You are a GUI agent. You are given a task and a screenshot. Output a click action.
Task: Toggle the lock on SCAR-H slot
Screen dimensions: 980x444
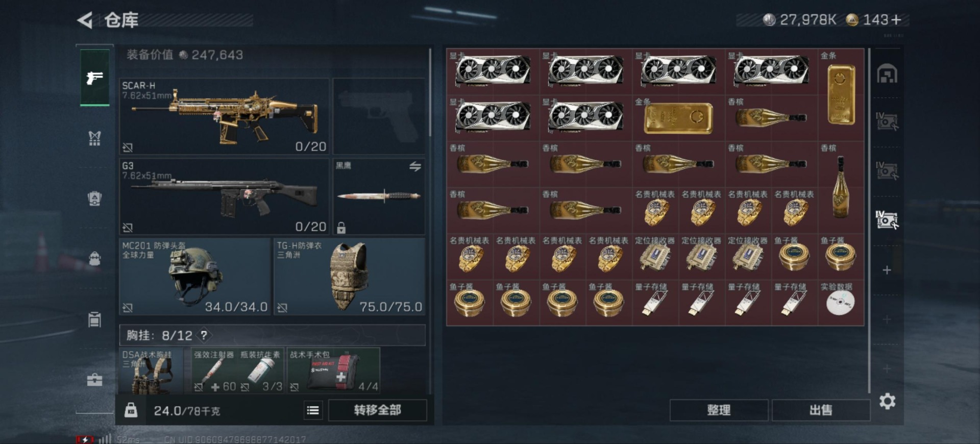128,147
